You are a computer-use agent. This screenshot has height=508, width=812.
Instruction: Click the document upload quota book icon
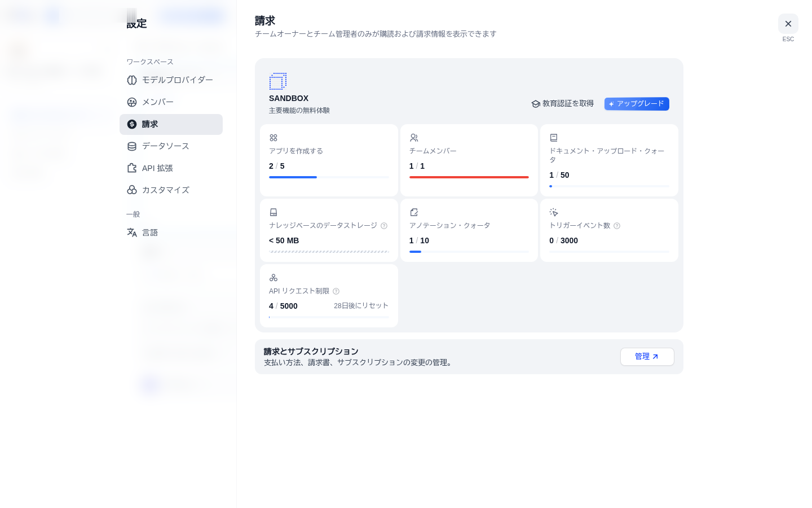[554, 138]
